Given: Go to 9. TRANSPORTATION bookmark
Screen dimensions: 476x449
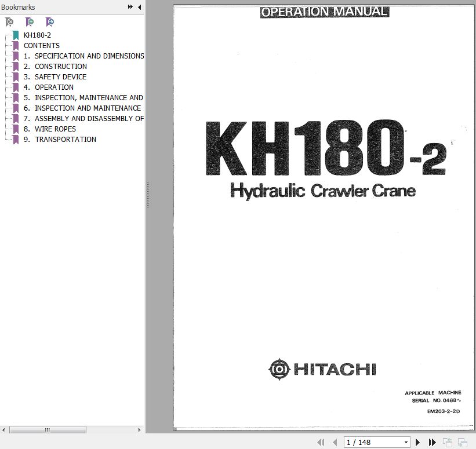Looking at the screenshot, I should pyautogui.click(x=60, y=139).
